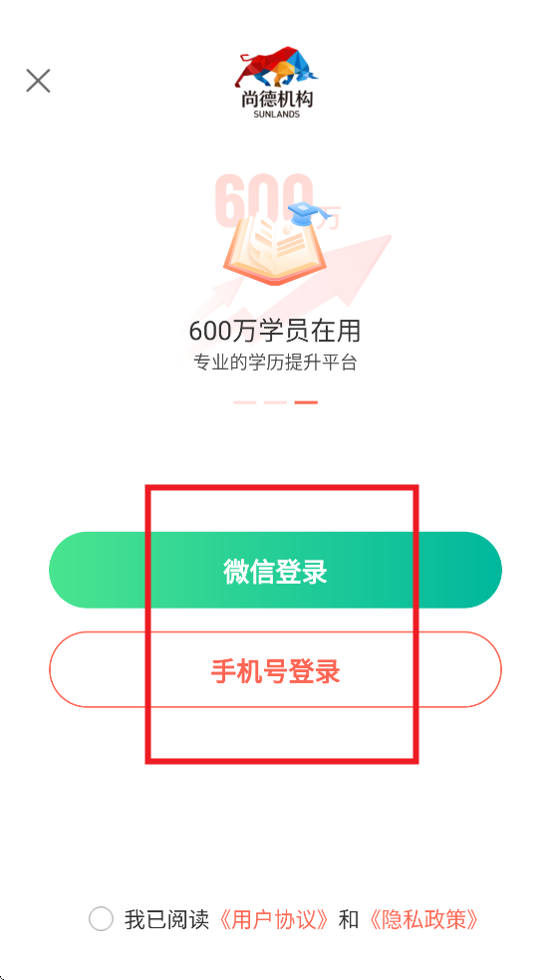Click the 和 text between the agreement links

[349, 919]
